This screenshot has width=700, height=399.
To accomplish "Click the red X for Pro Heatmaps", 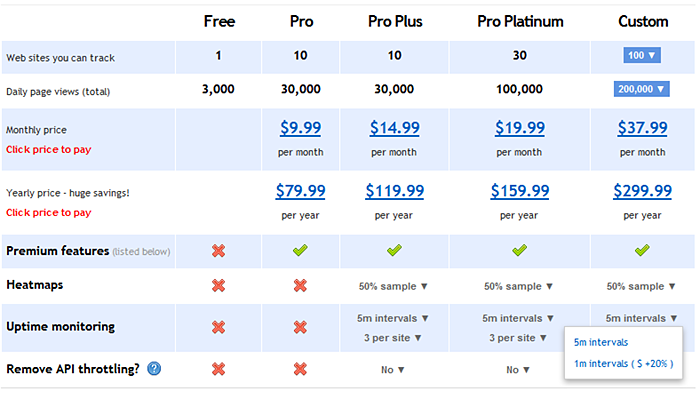I will tap(300, 286).
